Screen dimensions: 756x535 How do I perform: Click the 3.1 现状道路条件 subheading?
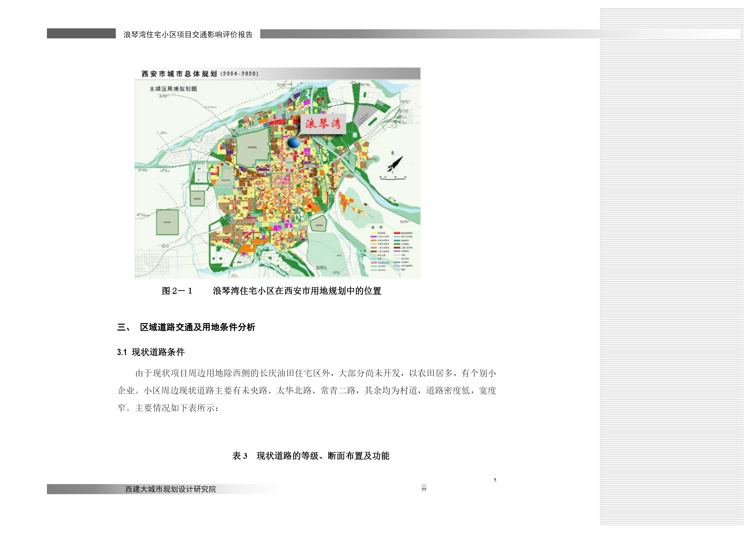coord(151,352)
